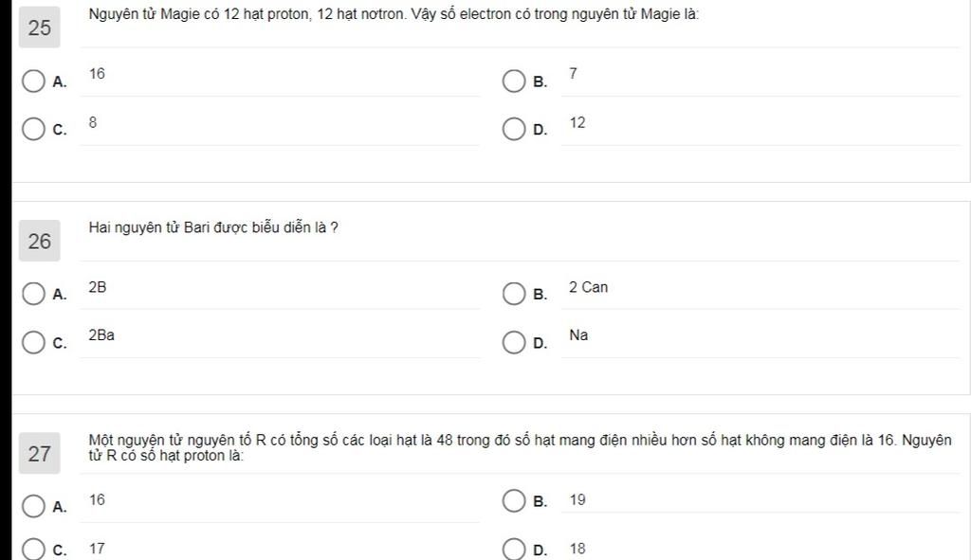This screenshot has height=560, width=971.
Task: Choose radio option B in question 27
Action: tap(513, 500)
